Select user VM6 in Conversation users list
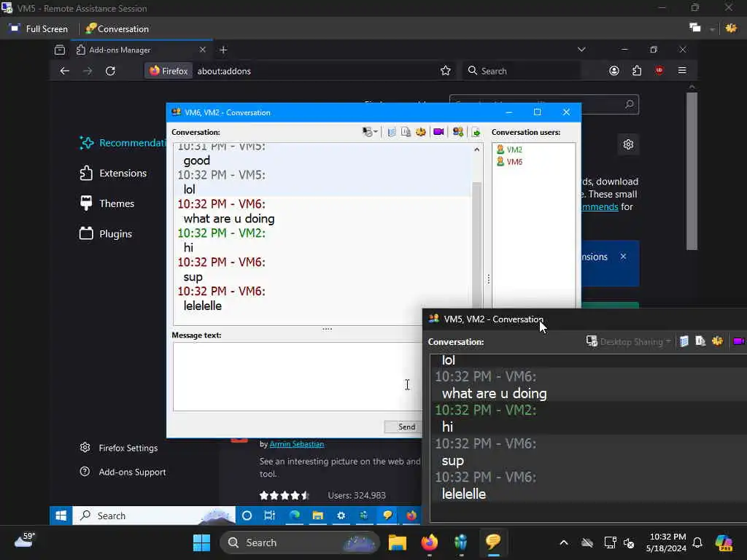747x560 pixels. tap(509, 162)
